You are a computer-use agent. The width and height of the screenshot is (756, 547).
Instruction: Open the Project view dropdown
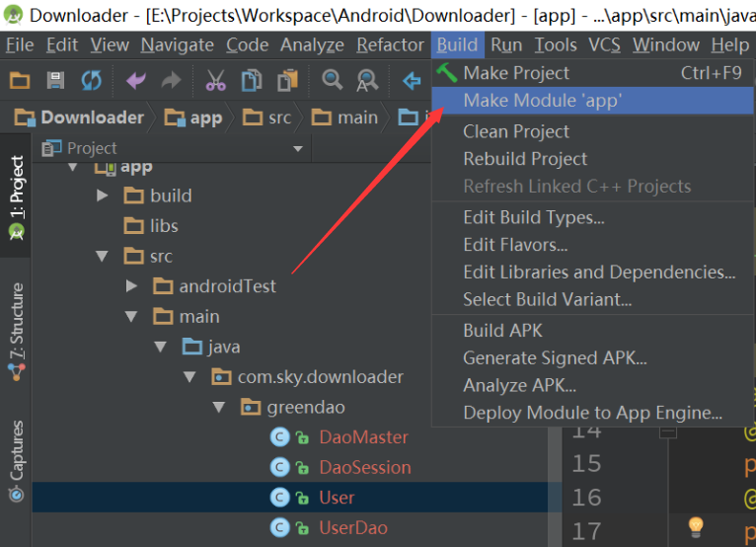tap(298, 148)
